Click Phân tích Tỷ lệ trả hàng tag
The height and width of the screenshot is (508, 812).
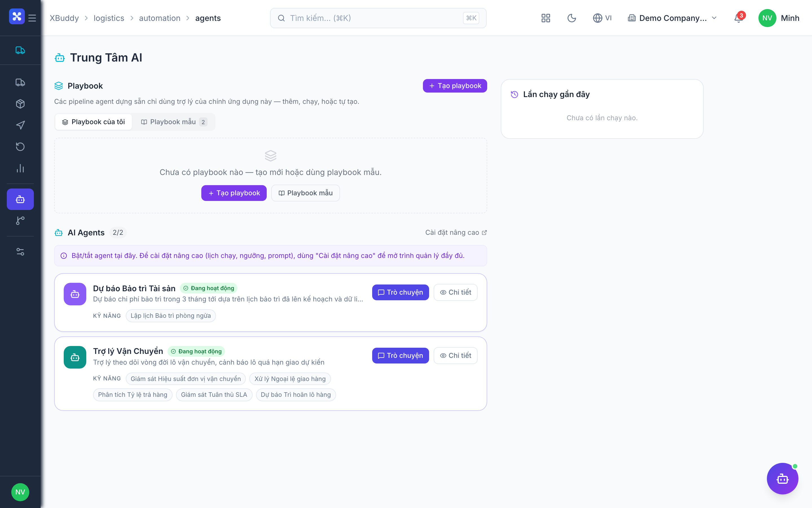point(133,395)
